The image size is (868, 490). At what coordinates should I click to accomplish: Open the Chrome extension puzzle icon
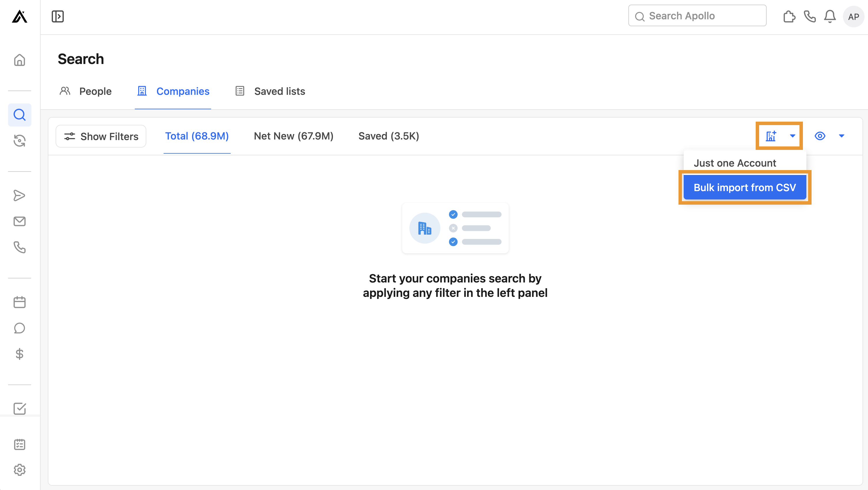click(789, 16)
